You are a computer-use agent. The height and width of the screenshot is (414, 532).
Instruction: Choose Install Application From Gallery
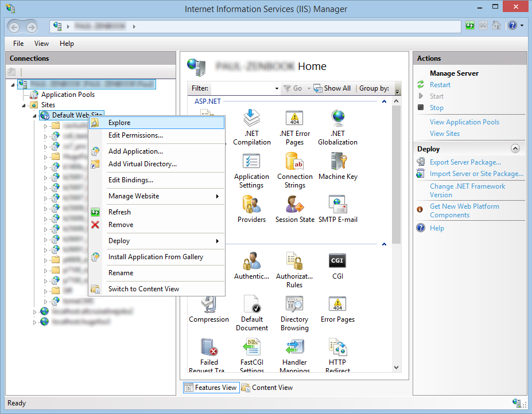point(157,257)
